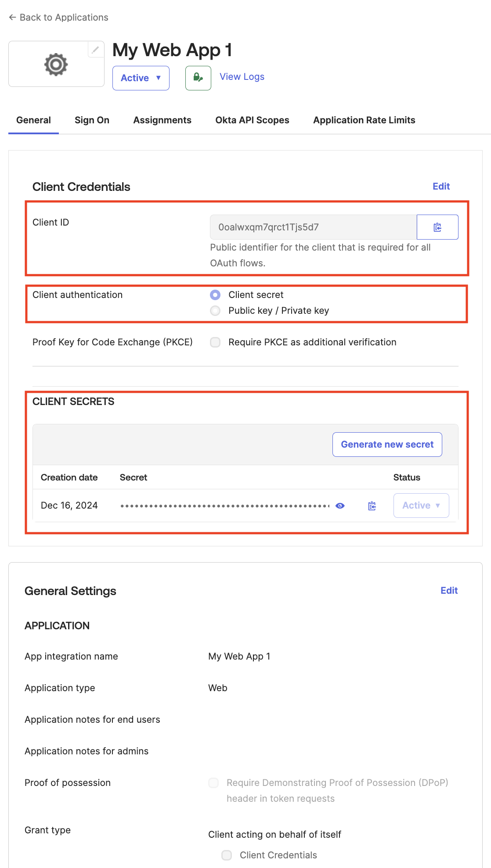Click the pencil icon to edit app logo
The height and width of the screenshot is (868, 491).
coord(95,50)
